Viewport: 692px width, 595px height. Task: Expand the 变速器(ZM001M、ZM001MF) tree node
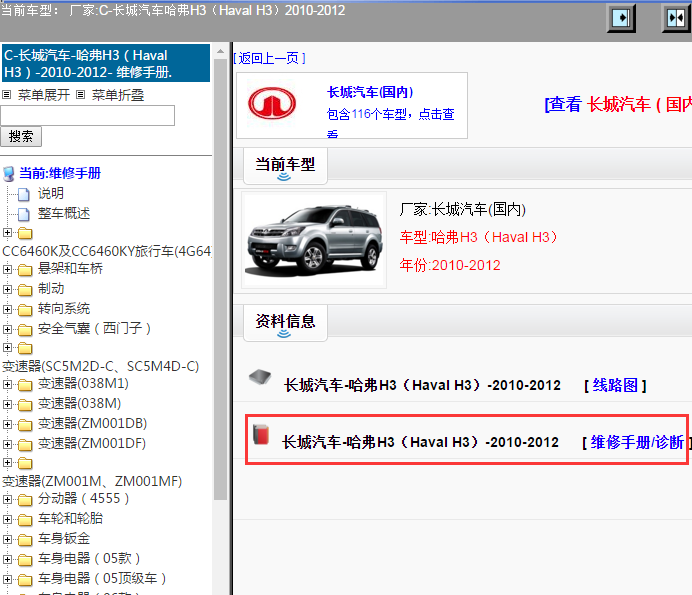pos(7,462)
